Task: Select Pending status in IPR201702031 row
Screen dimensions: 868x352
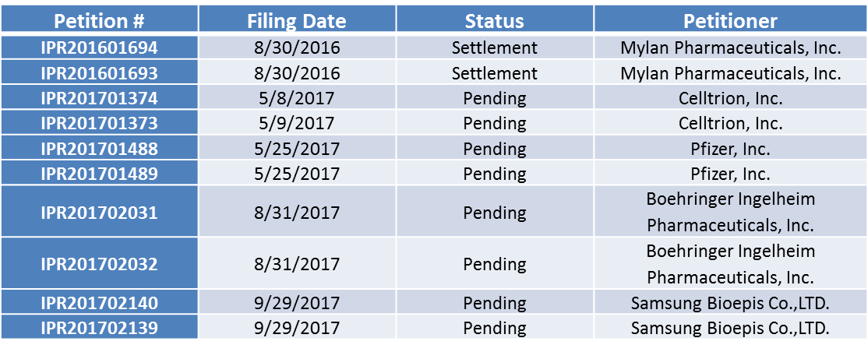Action: pyautogui.click(x=495, y=212)
